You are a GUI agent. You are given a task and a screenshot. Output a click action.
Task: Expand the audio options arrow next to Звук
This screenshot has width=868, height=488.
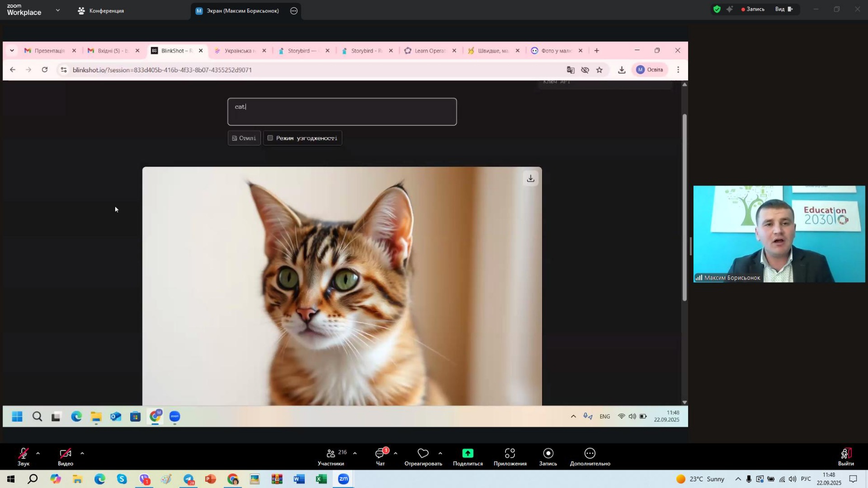(x=38, y=453)
